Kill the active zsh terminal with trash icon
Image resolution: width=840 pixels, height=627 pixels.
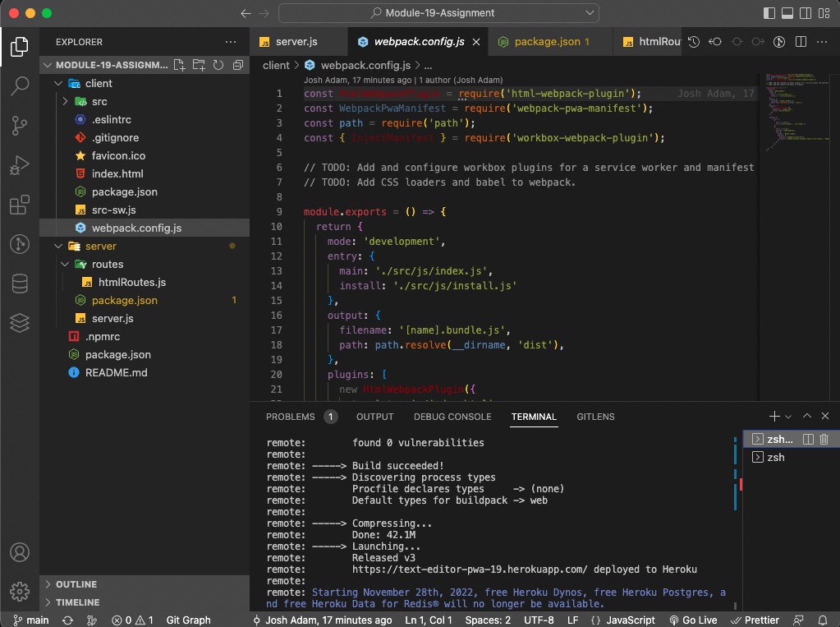coord(824,439)
